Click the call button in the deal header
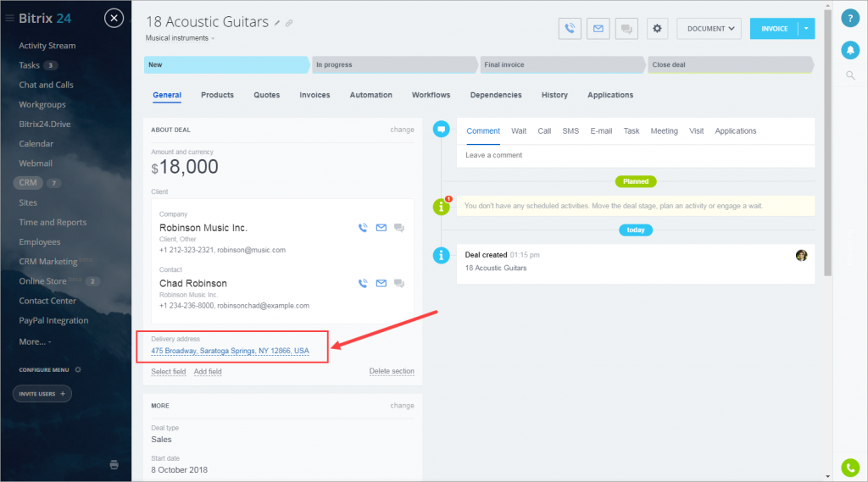 (x=570, y=28)
